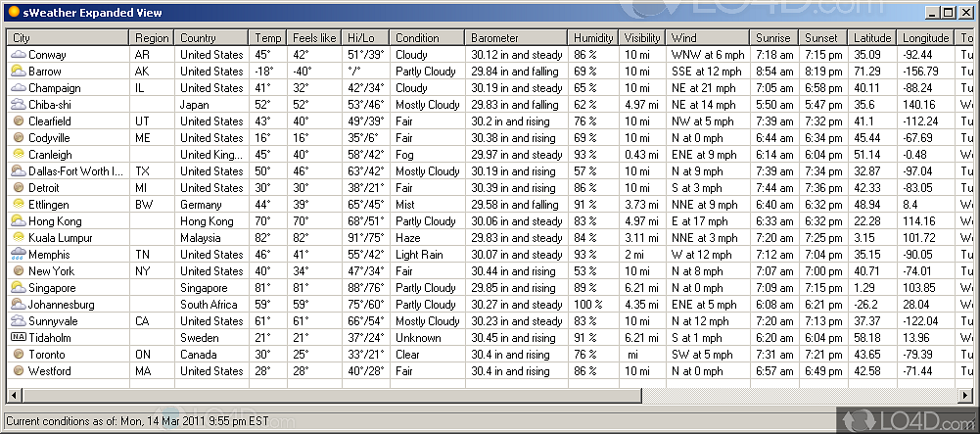The height and width of the screenshot is (434, 980).
Task: Click the partly cloudy icon beside Hong Kong
Action: tap(19, 220)
